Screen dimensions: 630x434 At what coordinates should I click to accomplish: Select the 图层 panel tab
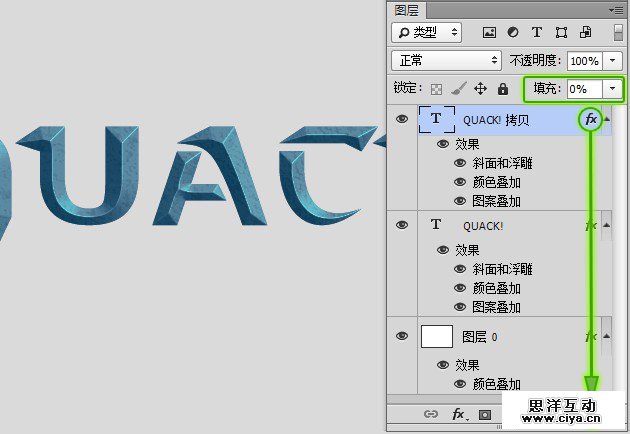pyautogui.click(x=406, y=10)
